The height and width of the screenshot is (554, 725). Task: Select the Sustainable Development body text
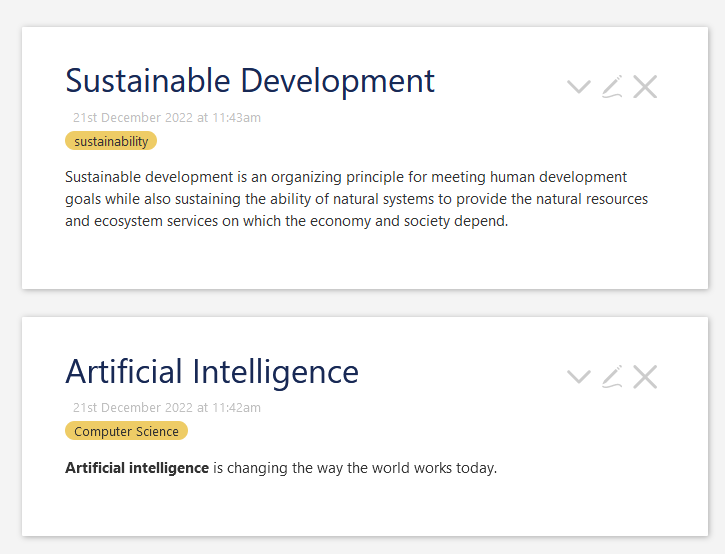pyautogui.click(x=356, y=199)
